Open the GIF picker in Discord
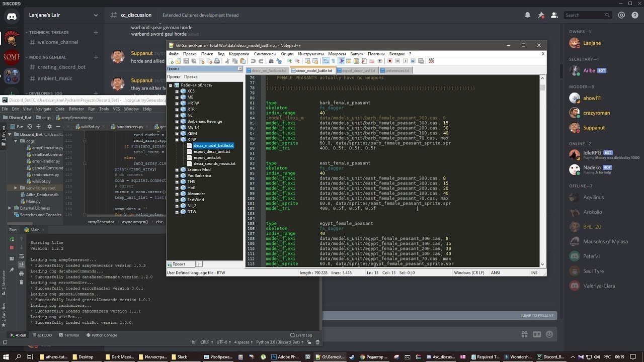This screenshot has width=644, height=362. tap(537, 334)
